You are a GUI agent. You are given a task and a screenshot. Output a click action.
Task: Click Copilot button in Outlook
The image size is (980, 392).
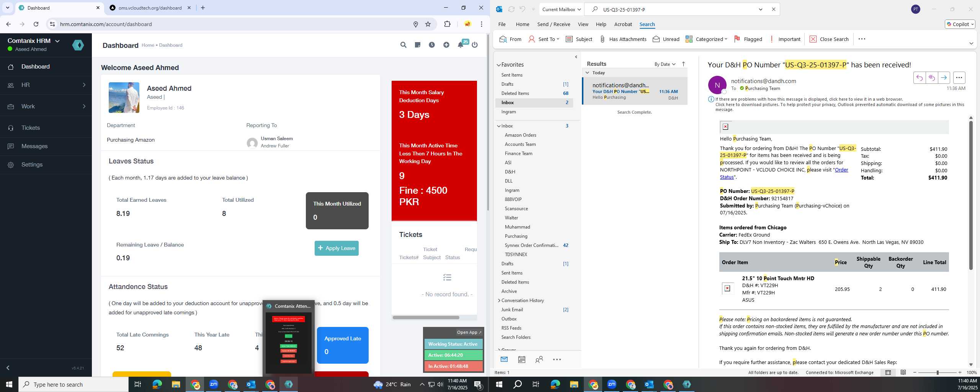[x=960, y=24]
